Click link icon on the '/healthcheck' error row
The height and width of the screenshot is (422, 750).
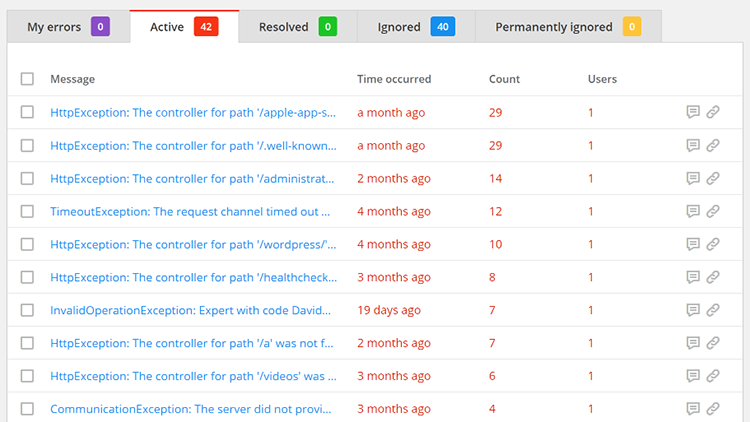coord(713,278)
